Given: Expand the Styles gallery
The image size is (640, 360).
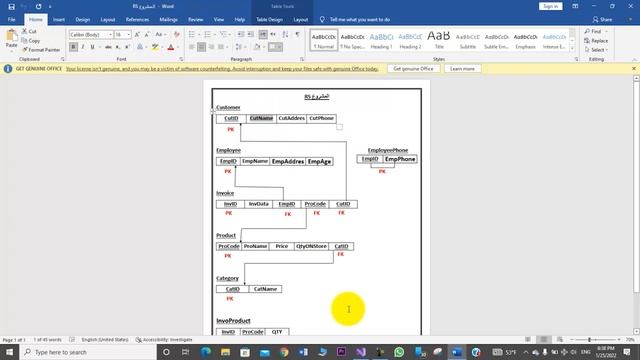Looking at the screenshot, I should pyautogui.click(x=572, y=48).
